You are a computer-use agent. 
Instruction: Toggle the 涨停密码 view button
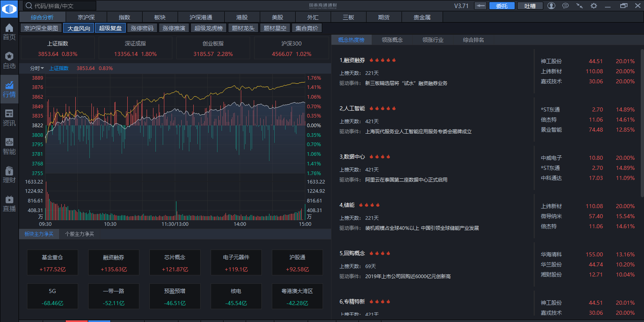coord(142,28)
